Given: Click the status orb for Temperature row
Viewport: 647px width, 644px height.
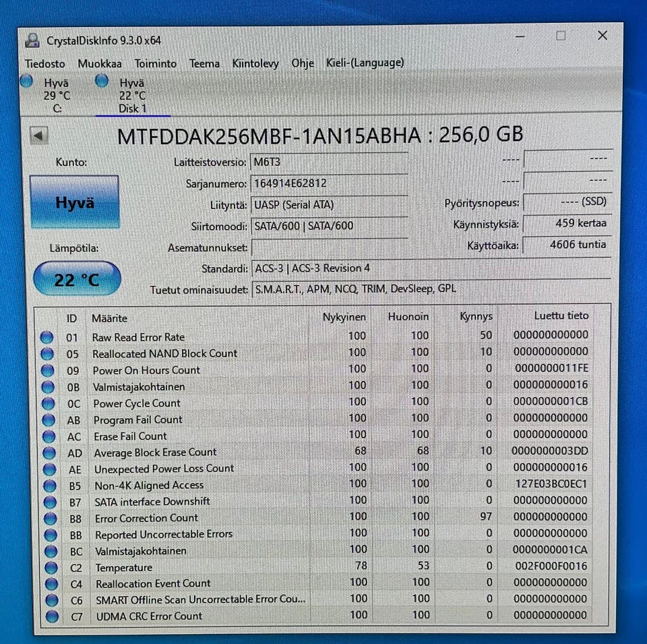Looking at the screenshot, I should [51, 568].
